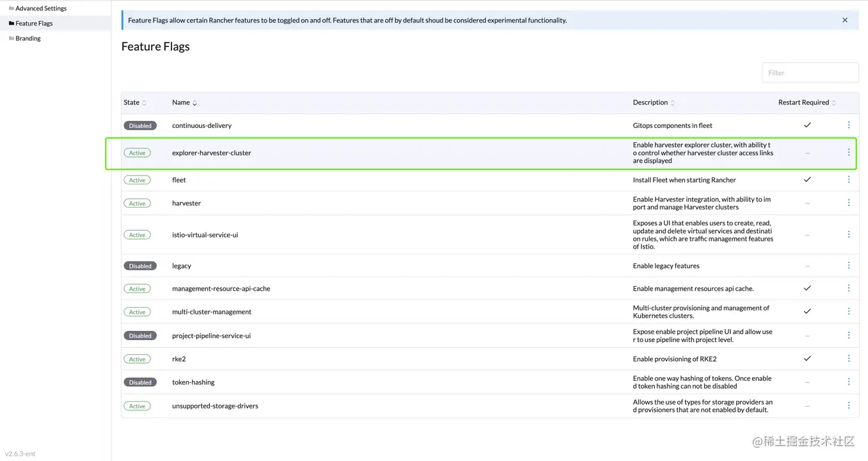868x461 pixels.
Task: Sort table by State column
Action: (135, 102)
